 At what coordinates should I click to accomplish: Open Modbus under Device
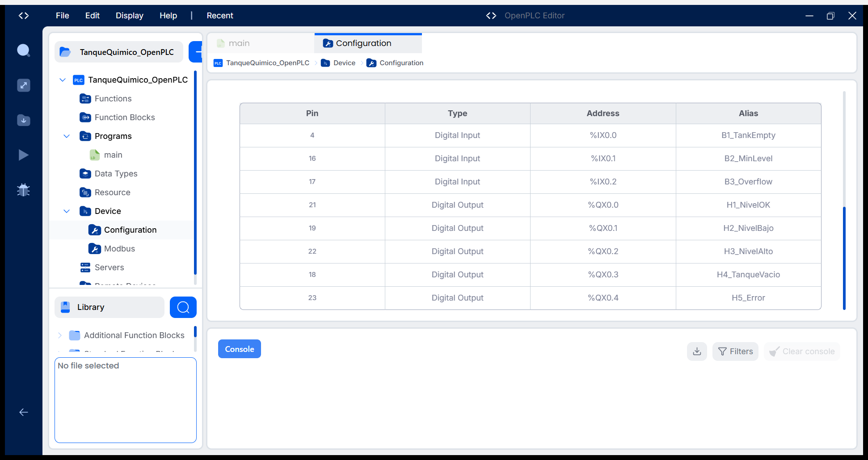(119, 249)
